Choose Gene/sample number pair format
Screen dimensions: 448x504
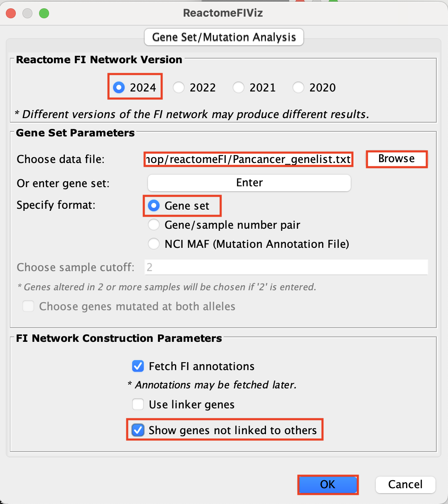pos(154,225)
